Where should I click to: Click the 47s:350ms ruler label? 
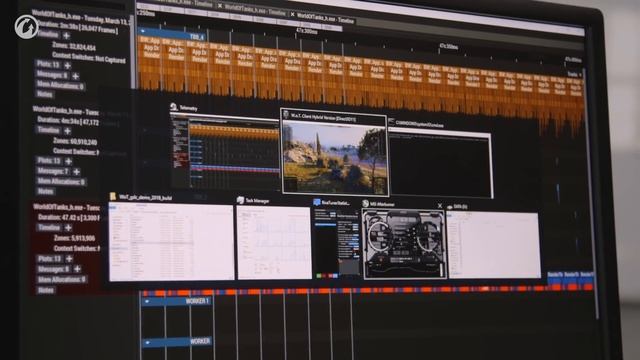(448, 47)
